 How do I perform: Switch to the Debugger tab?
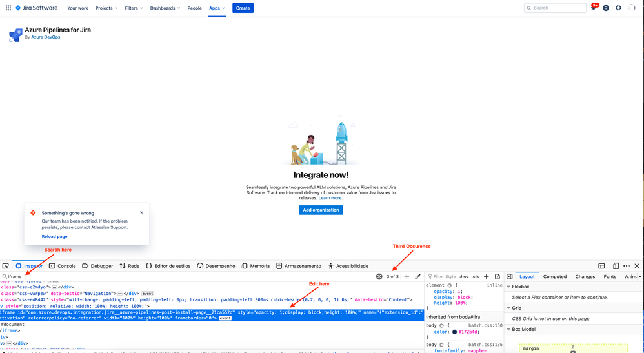coord(97,266)
